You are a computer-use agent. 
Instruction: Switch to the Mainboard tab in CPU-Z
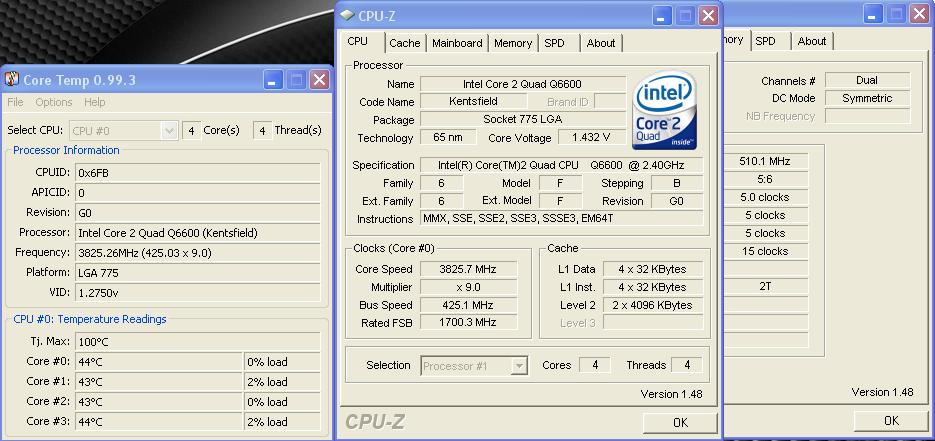click(x=457, y=43)
